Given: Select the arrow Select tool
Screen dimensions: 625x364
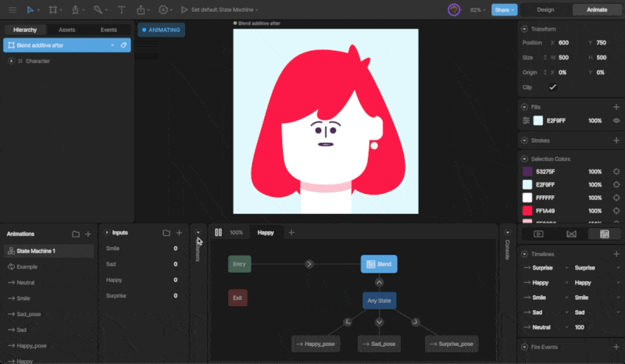Looking at the screenshot, I should 30,10.
